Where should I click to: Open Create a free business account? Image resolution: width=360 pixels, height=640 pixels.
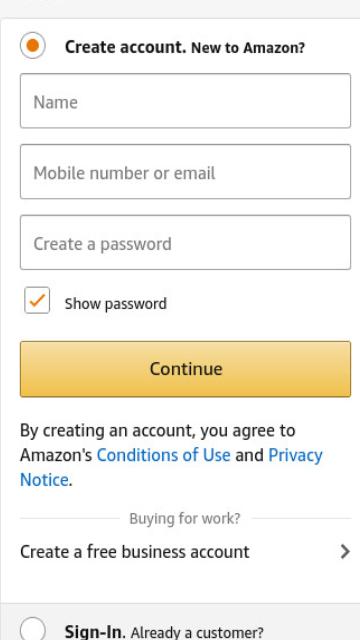tap(185, 552)
